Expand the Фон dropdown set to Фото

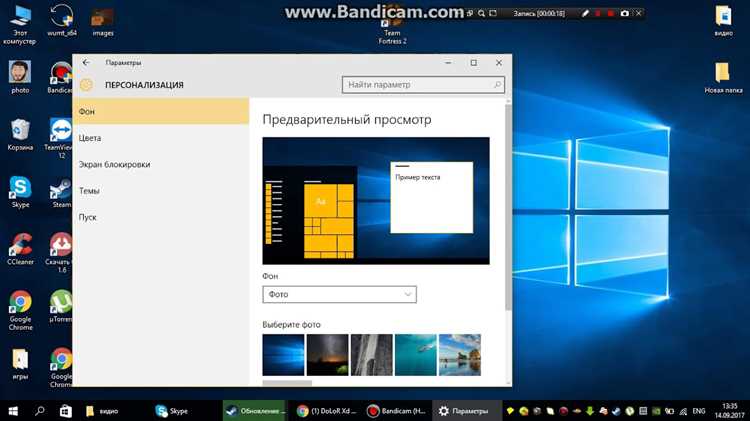tap(339, 294)
